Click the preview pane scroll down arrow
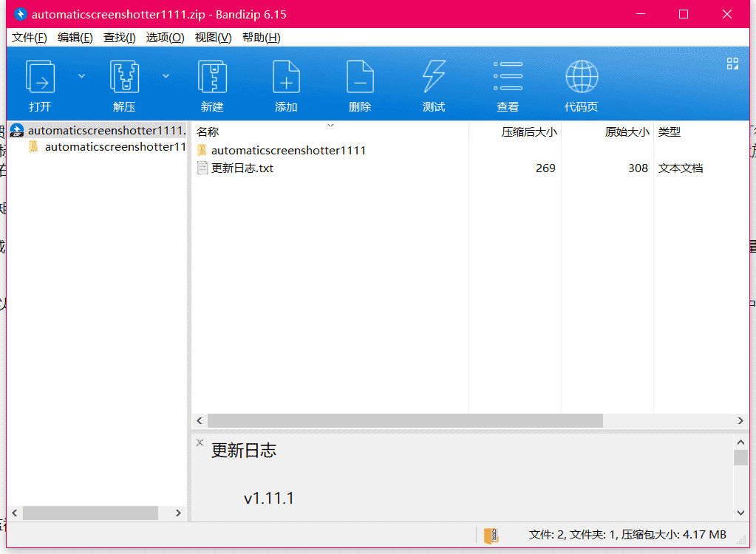This screenshot has width=756, height=554. pos(740,513)
